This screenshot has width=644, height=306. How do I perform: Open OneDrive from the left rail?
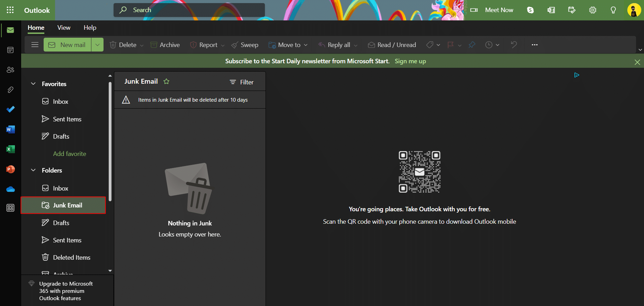[10, 189]
